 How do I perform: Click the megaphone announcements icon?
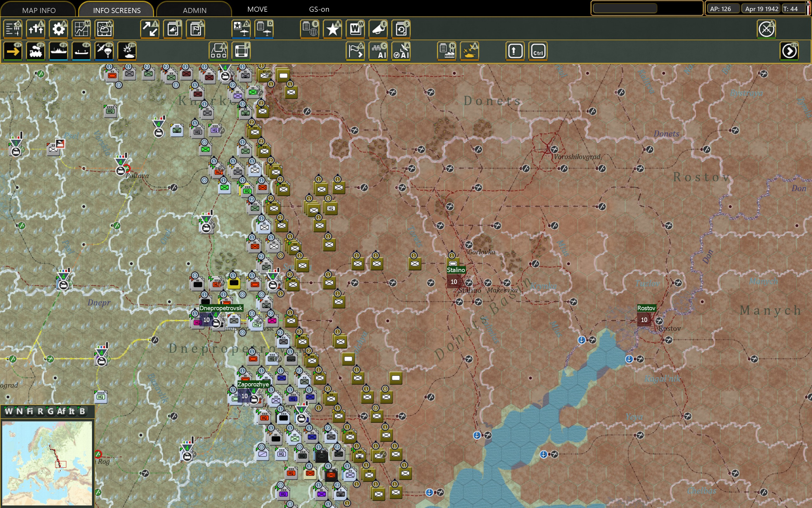click(378, 29)
